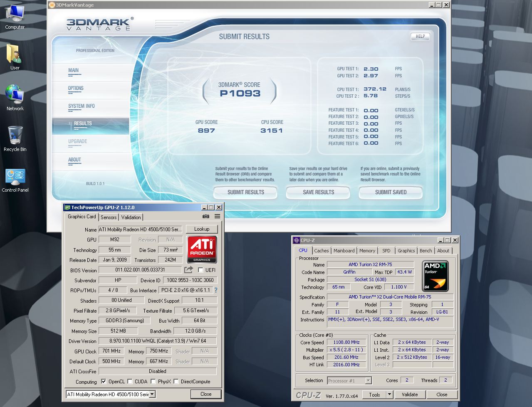The image size is (532, 407).
Task: Click the HT Link value 2016.00 MHz
Action: coord(346,365)
